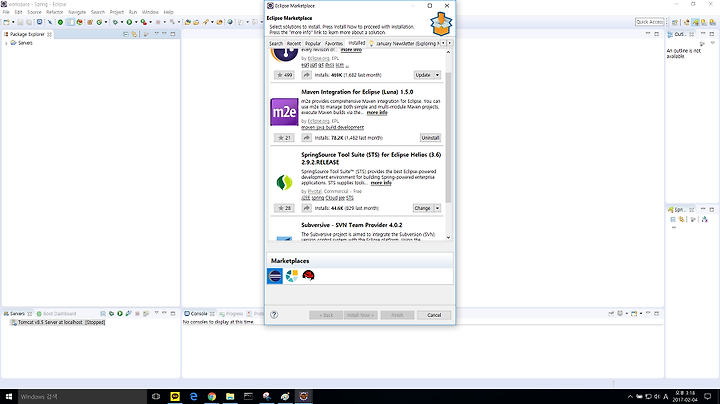Open the Maven m2e plugin logo
This screenshot has width=720, height=404.
click(x=284, y=112)
